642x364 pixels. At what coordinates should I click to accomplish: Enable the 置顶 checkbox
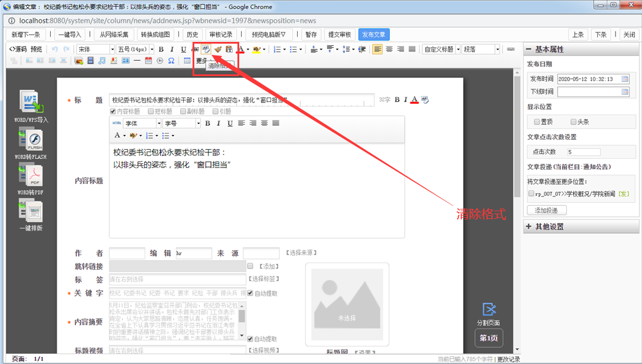pos(536,122)
